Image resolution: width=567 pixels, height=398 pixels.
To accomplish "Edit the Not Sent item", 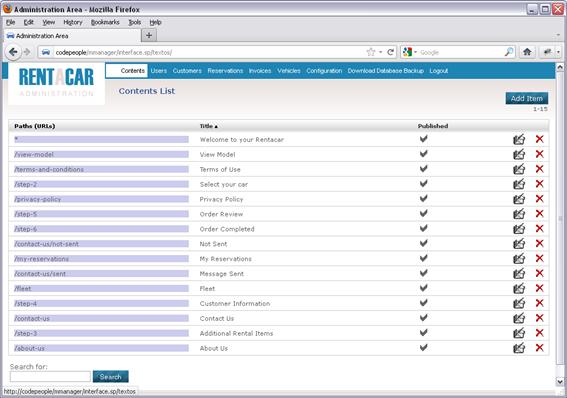I will pyautogui.click(x=519, y=244).
